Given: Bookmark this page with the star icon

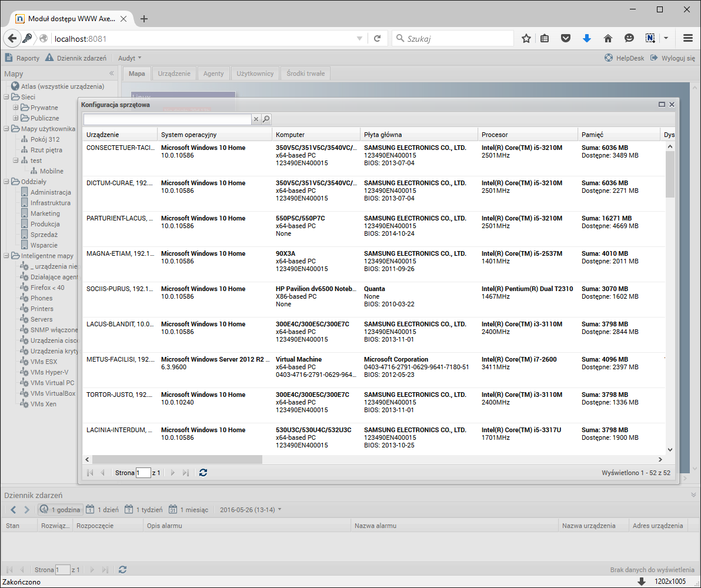Looking at the screenshot, I should click(526, 38).
